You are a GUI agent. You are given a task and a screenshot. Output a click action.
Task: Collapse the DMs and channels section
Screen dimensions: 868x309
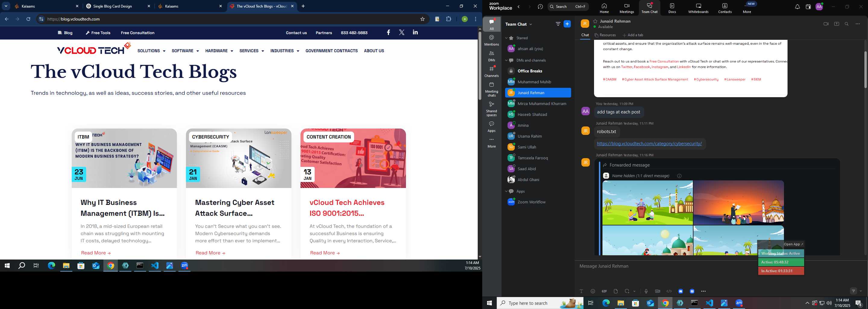(506, 60)
